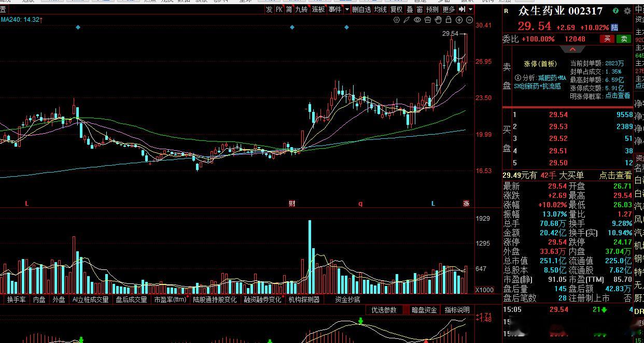The image size is (644, 343).
Task: Click the green help question mark icon
Action: coord(615,11)
